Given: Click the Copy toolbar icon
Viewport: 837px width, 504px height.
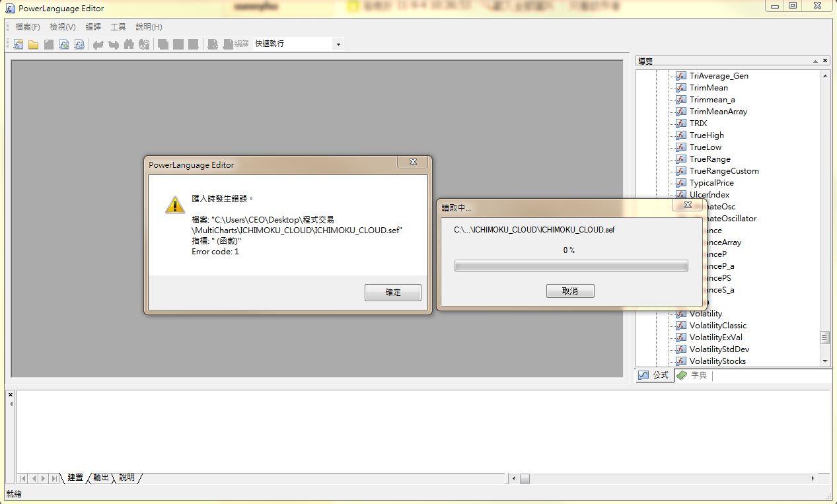Looking at the screenshot, I should (163, 44).
